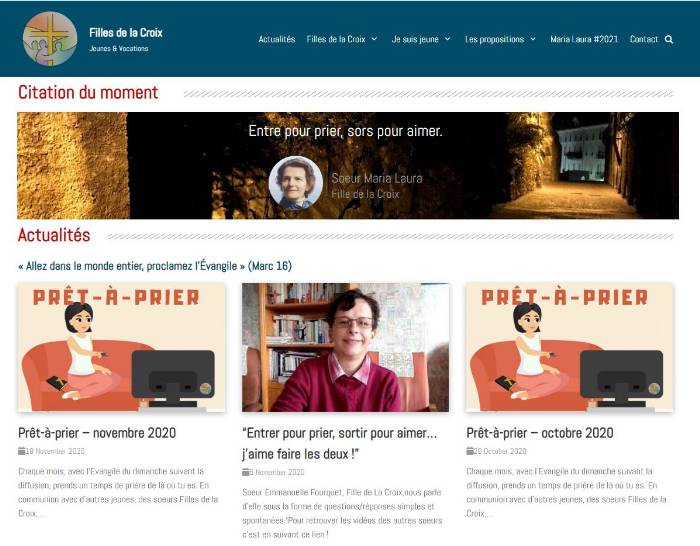This screenshot has height=546, width=700.
Task: Open the "Entrer pour prier, sortir pour aimer" article
Action: (339, 443)
